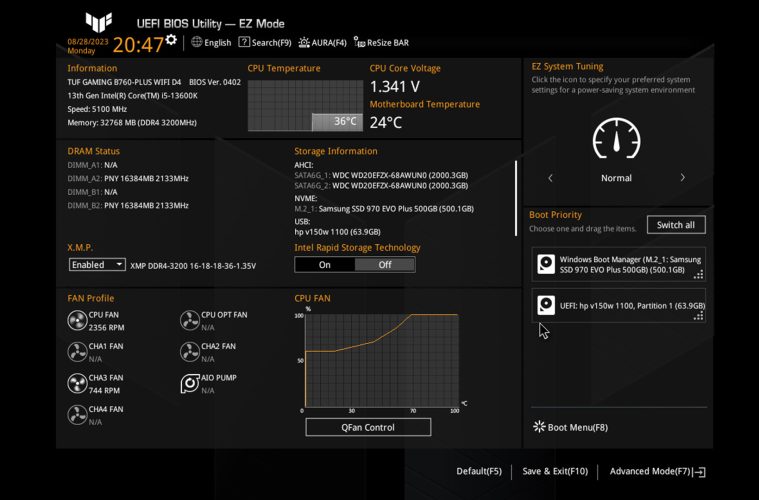Click 2356 RPM CPU fan reading

[106, 328]
